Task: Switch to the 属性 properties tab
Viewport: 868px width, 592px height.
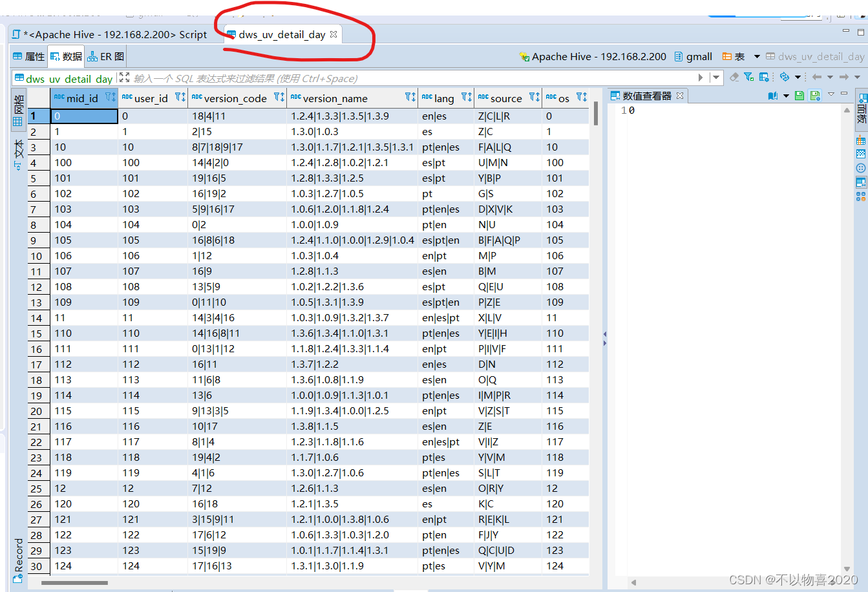Action: tap(29, 56)
